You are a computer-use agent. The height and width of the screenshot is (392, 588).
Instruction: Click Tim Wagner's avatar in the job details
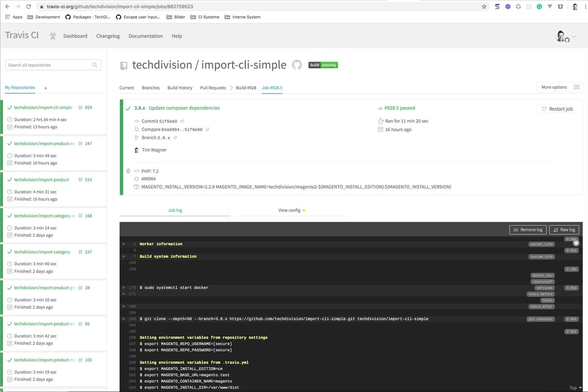point(137,150)
